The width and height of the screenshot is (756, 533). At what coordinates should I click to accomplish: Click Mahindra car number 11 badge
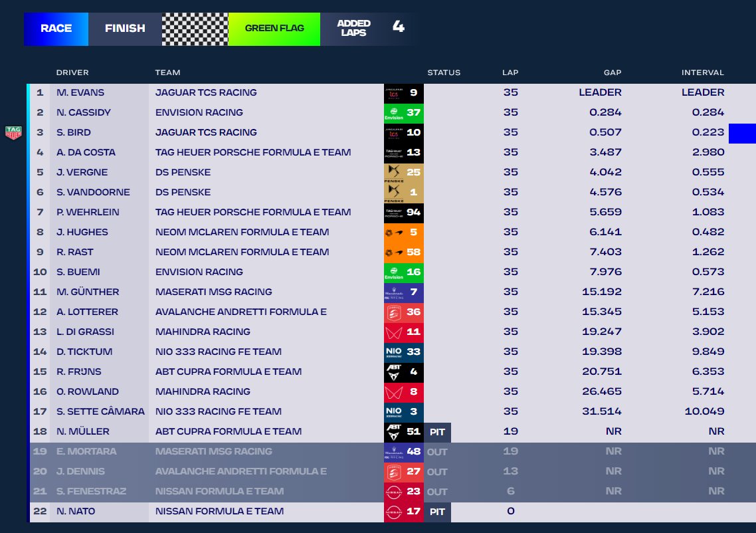point(403,332)
